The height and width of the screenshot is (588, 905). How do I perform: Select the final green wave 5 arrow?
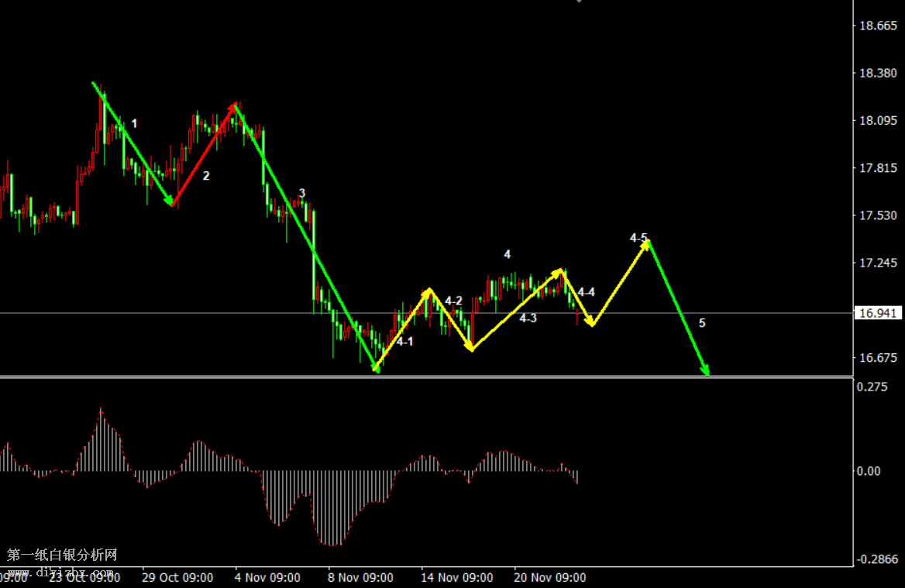(677, 308)
